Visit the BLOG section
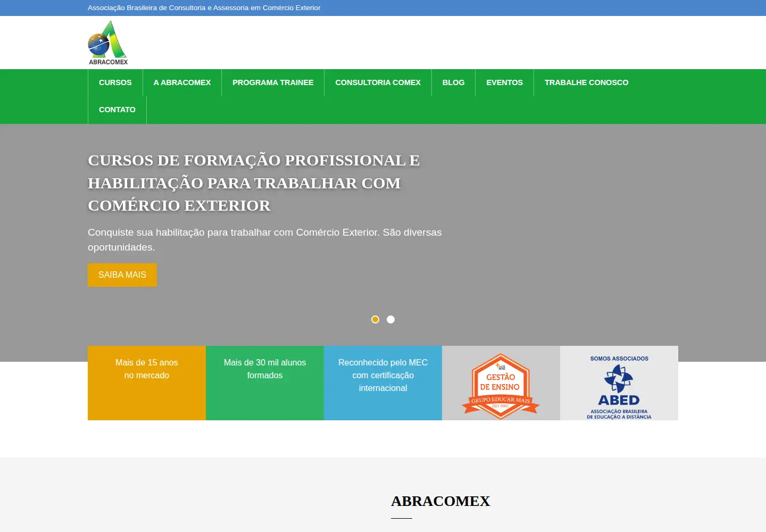 tap(453, 82)
